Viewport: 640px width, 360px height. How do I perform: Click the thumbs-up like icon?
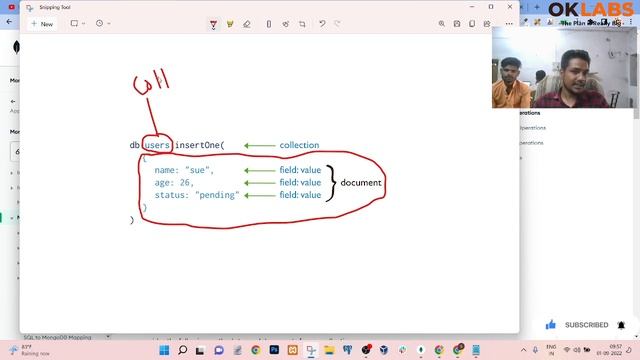(551, 324)
